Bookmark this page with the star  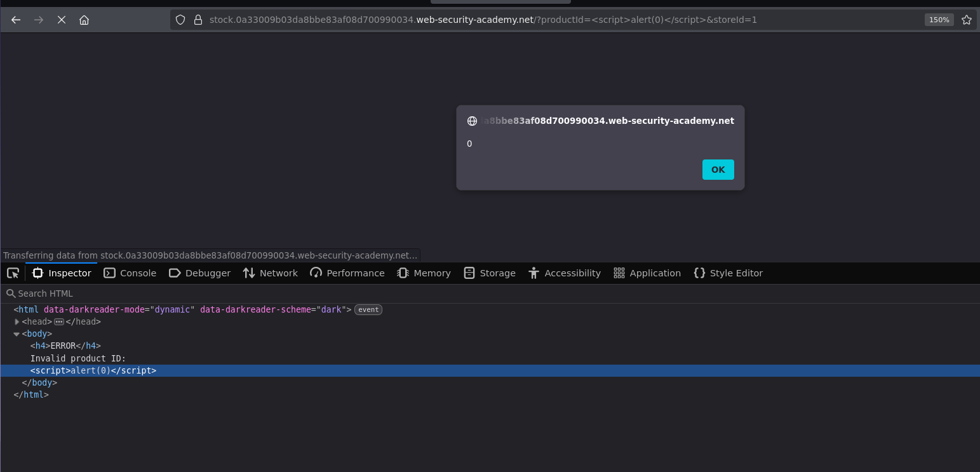pos(967,20)
